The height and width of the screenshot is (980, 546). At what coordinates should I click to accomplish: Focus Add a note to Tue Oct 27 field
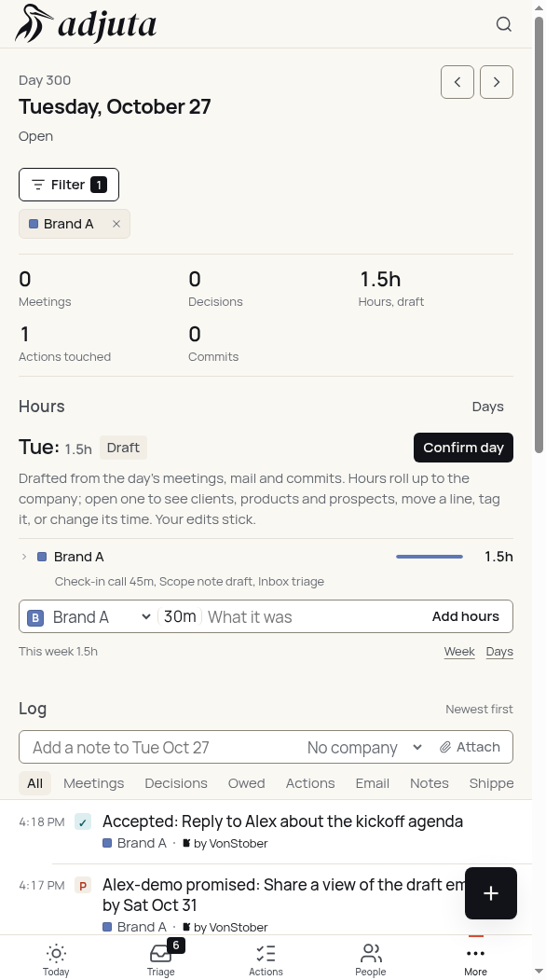click(162, 748)
